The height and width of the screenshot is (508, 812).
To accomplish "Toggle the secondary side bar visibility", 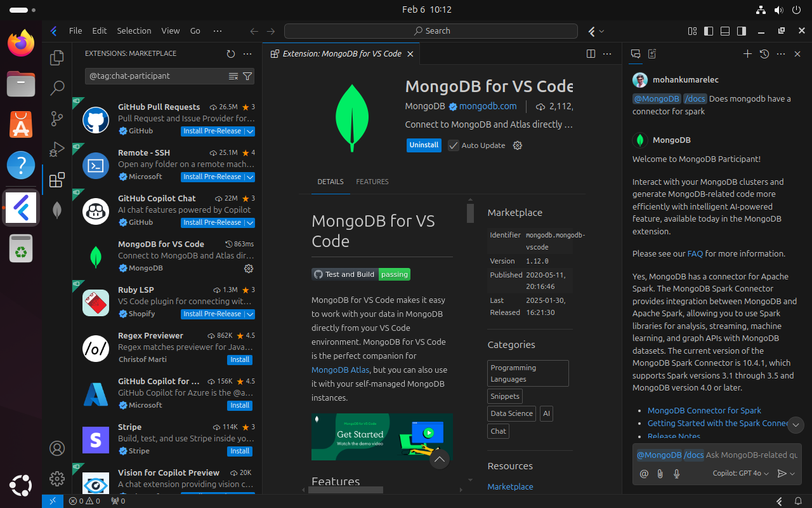I will tap(741, 30).
